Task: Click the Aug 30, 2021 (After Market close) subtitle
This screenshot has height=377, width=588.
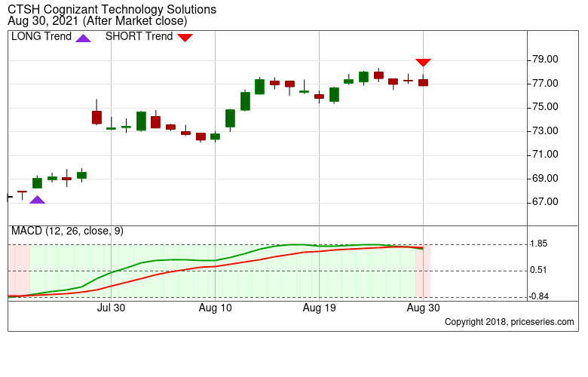Action: tap(97, 21)
